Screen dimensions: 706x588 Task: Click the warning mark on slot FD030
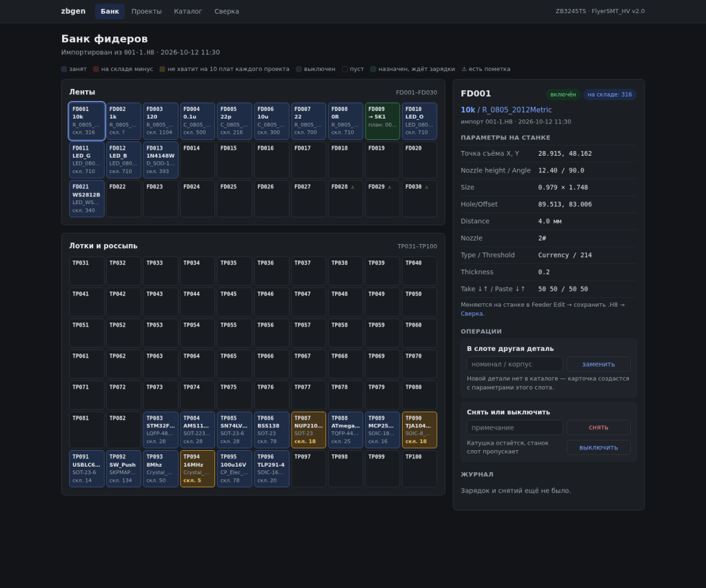point(426,187)
